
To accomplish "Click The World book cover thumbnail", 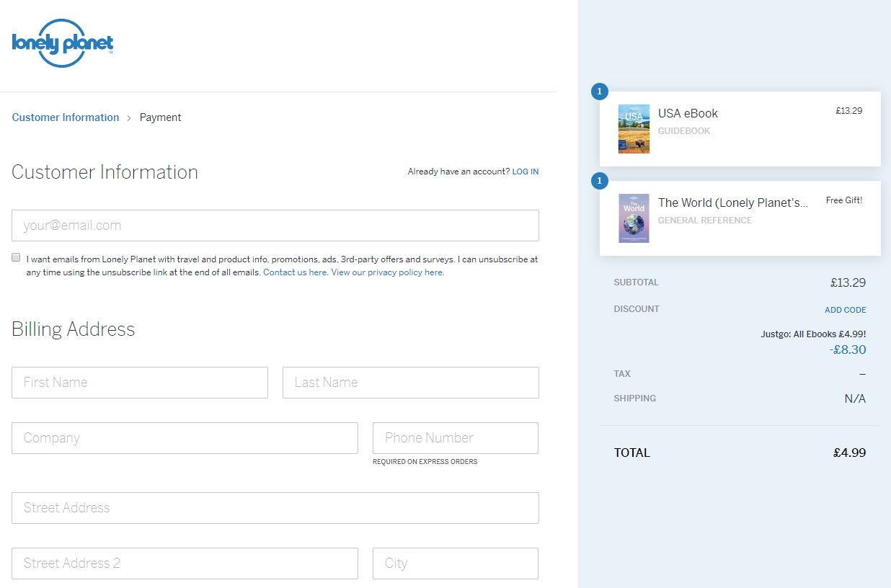I will click(x=634, y=218).
